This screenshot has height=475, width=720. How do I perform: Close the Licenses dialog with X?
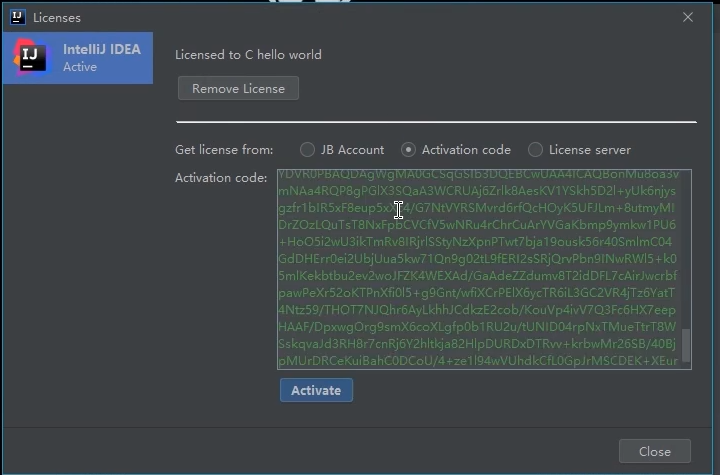(x=688, y=17)
